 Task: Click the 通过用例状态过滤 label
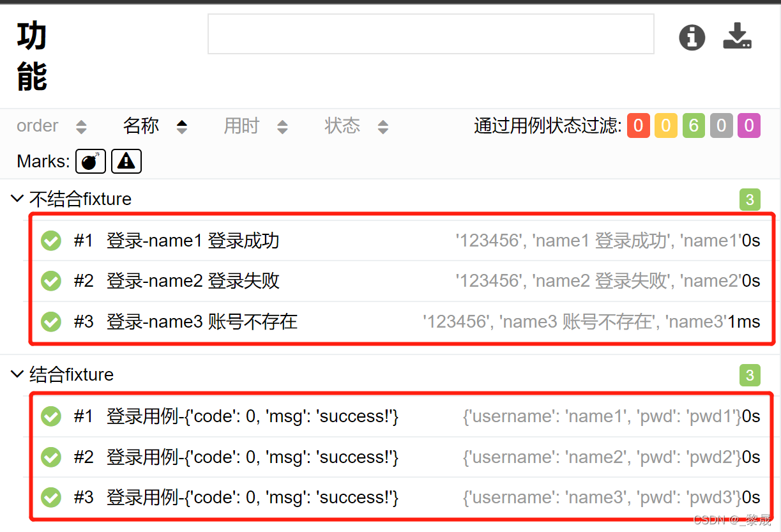(548, 126)
